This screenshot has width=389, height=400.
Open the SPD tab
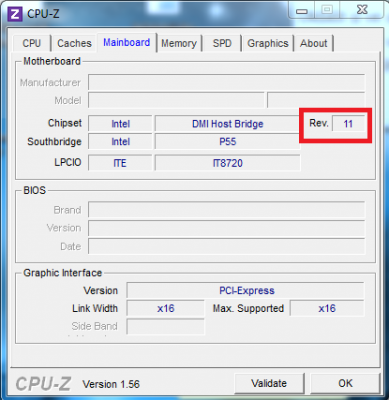(x=222, y=43)
